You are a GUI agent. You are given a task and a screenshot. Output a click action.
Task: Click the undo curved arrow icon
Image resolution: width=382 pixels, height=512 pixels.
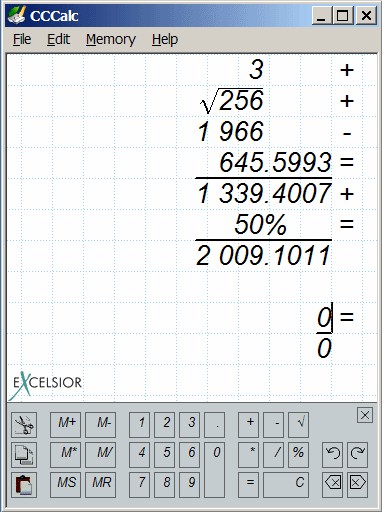pos(332,455)
